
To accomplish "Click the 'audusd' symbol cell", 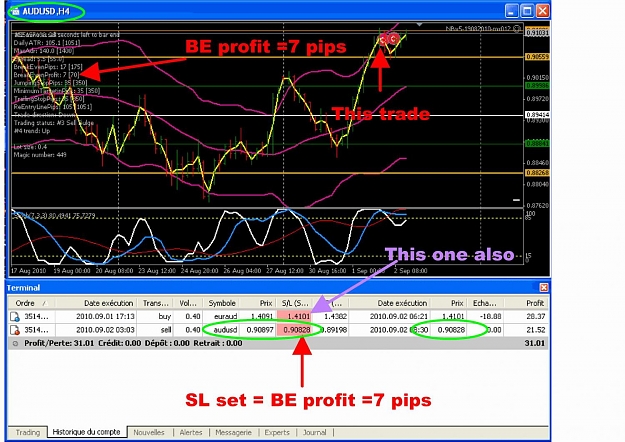I will pos(226,330).
